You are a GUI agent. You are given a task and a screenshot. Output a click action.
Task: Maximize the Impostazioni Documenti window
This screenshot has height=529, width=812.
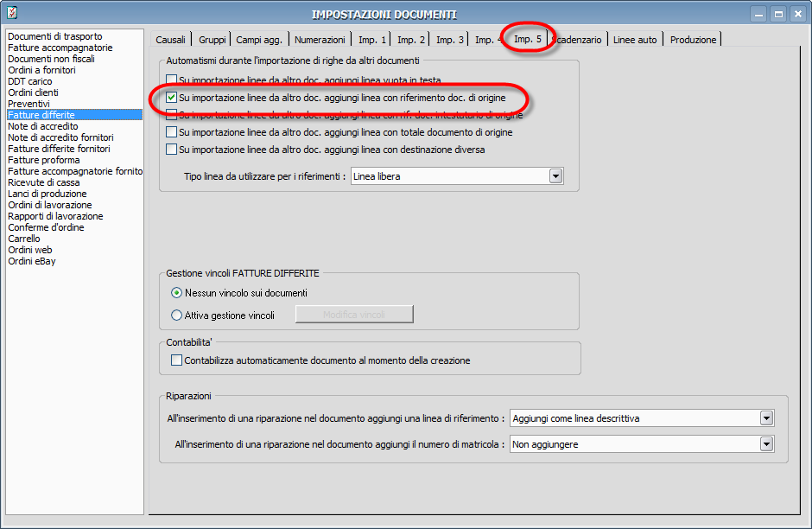778,15
